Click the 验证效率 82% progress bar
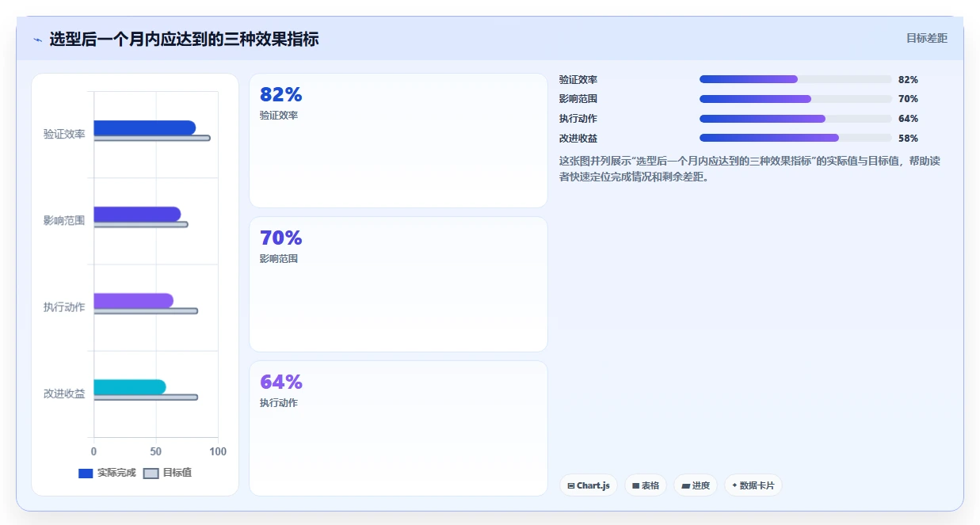 point(795,79)
